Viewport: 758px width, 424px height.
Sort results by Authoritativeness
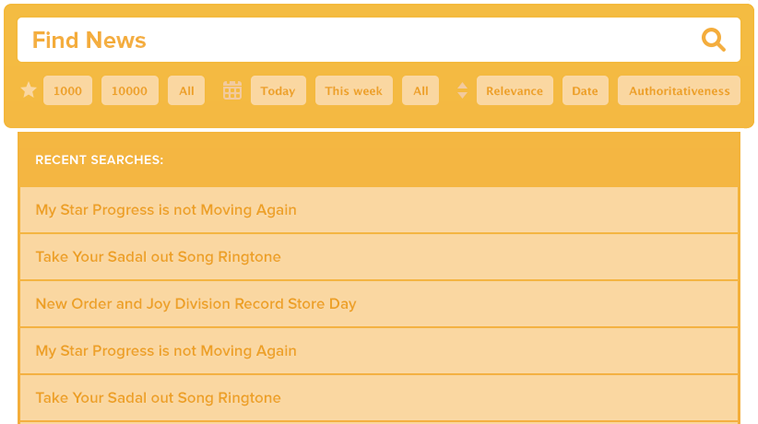pyautogui.click(x=679, y=91)
